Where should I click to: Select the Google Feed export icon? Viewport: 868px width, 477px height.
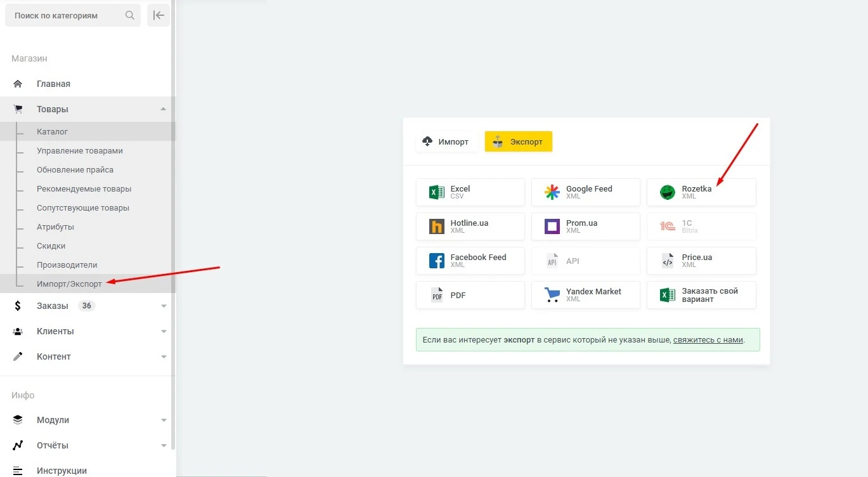[x=552, y=192]
